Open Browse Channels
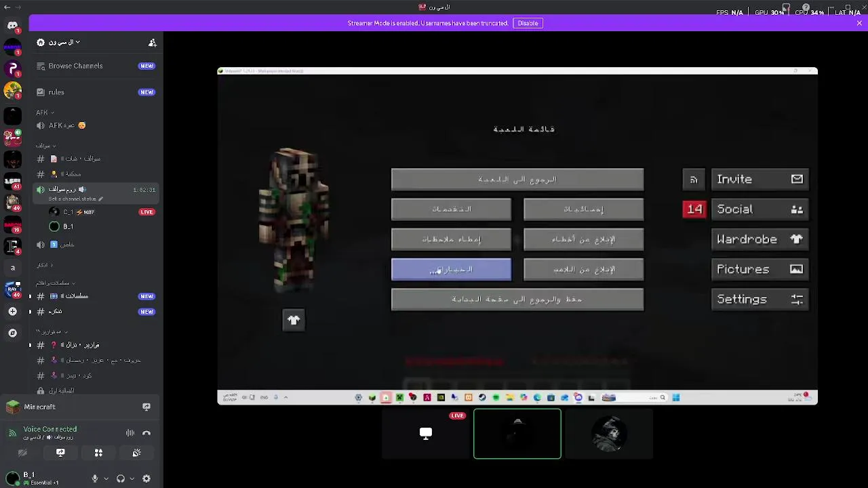Screen dimensions: 868x488 96,66
